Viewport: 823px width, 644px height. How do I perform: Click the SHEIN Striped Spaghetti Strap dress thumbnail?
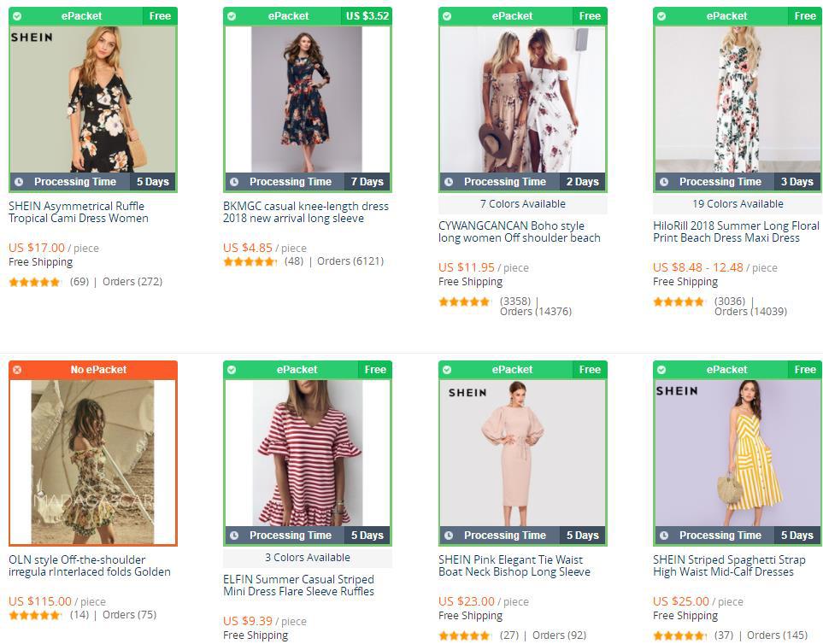[734, 450]
